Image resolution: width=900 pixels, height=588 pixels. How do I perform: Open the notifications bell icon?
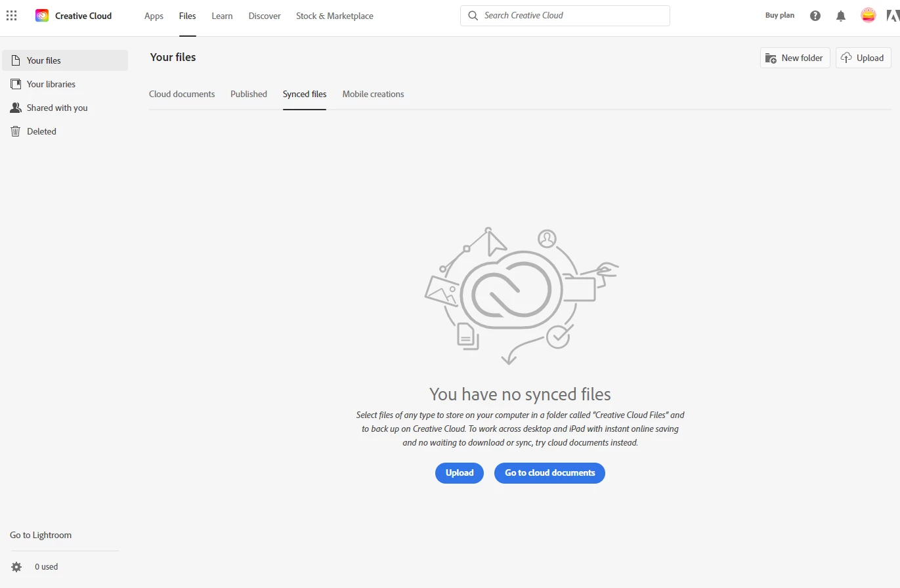pyautogui.click(x=841, y=16)
